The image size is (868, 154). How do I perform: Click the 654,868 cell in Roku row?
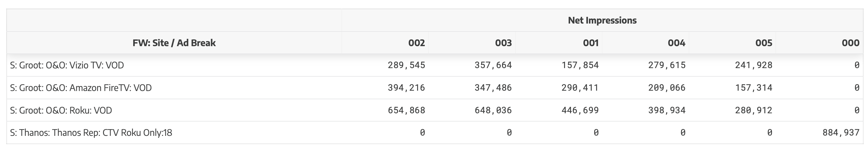(x=406, y=110)
